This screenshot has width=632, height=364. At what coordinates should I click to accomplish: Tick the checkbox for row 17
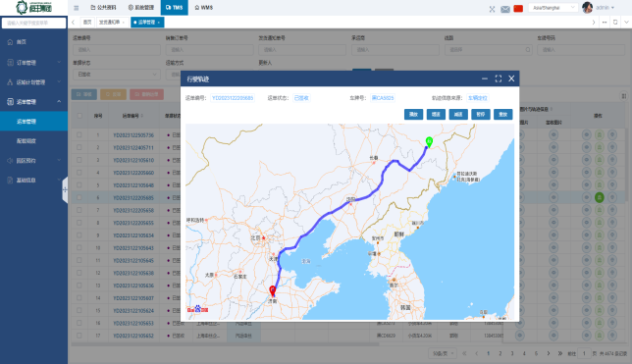(79, 336)
